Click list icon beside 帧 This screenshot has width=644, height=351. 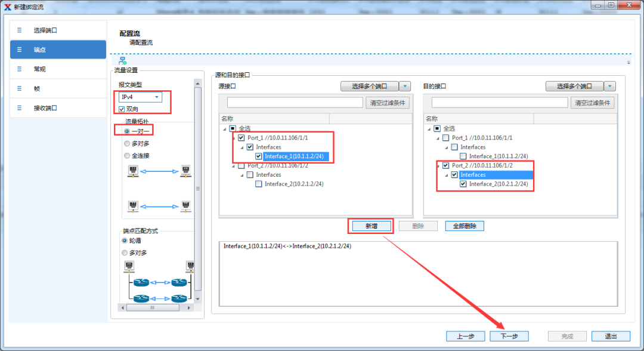click(x=19, y=88)
